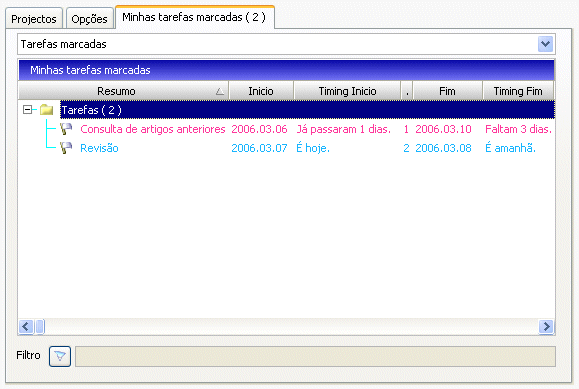Switch to the Opções tab
The image size is (579, 389).
click(x=89, y=18)
